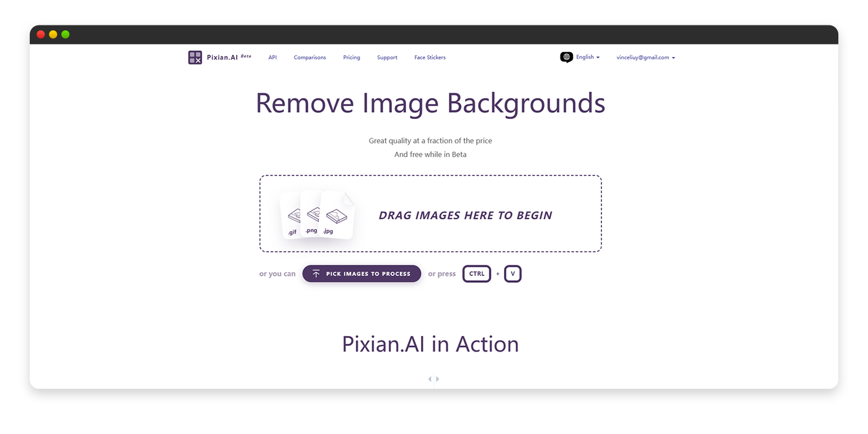Visit the Support page

point(387,58)
